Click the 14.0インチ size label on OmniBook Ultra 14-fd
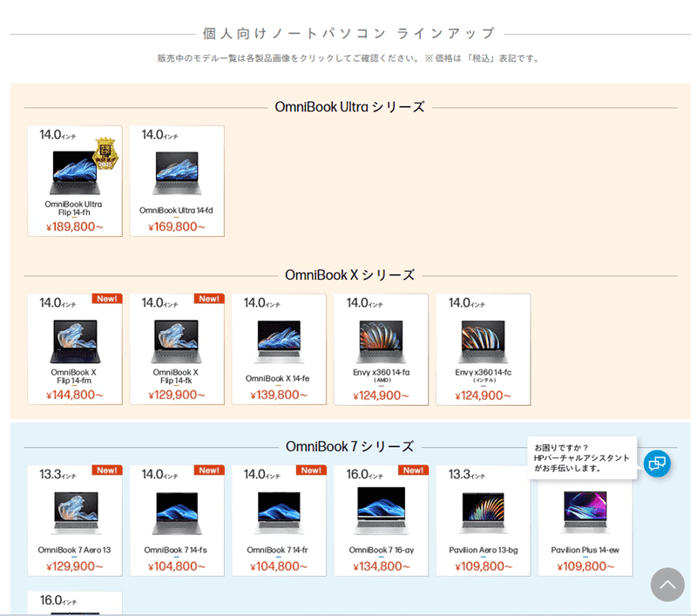Viewport: 697px width, 616px height. tap(160, 135)
